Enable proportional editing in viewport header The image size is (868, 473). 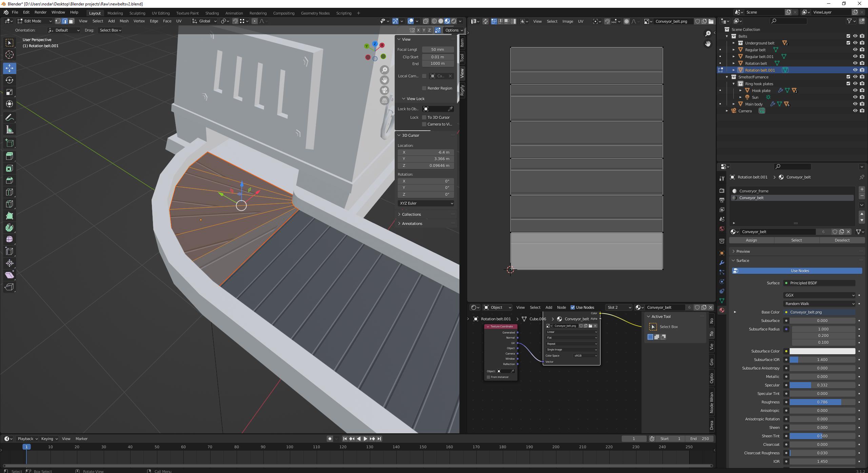(x=254, y=21)
